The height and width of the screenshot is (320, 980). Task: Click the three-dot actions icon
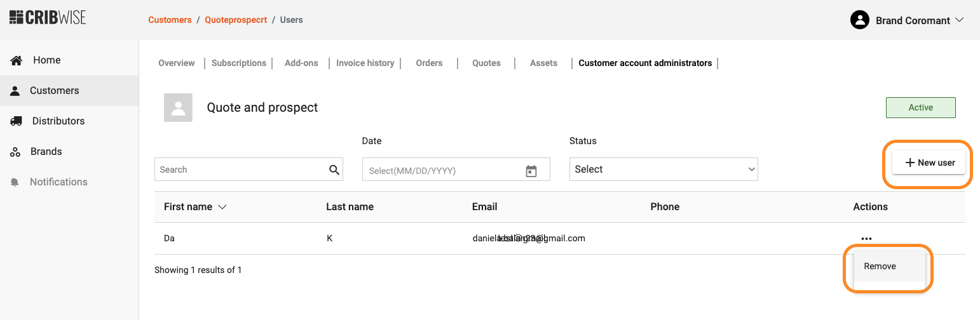coord(866,239)
